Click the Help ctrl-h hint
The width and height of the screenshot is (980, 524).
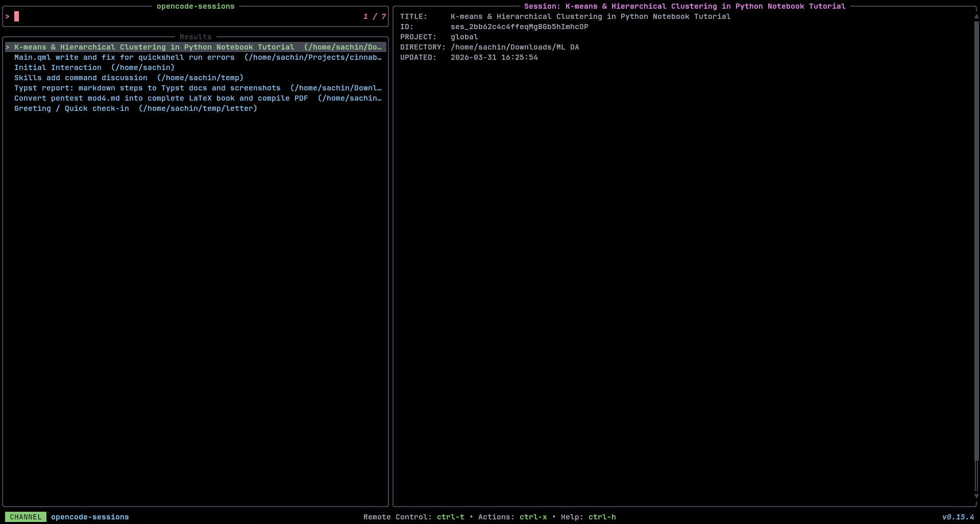click(589, 517)
